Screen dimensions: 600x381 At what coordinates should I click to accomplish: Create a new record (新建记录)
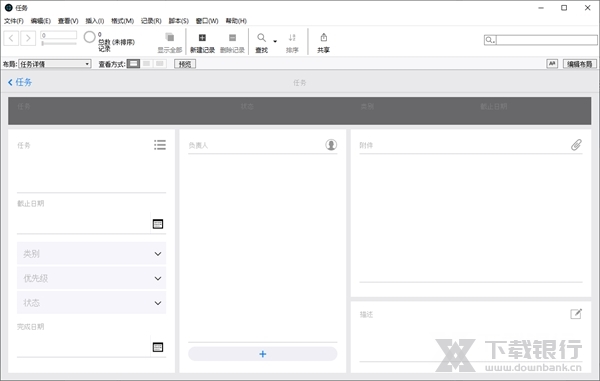pos(202,42)
